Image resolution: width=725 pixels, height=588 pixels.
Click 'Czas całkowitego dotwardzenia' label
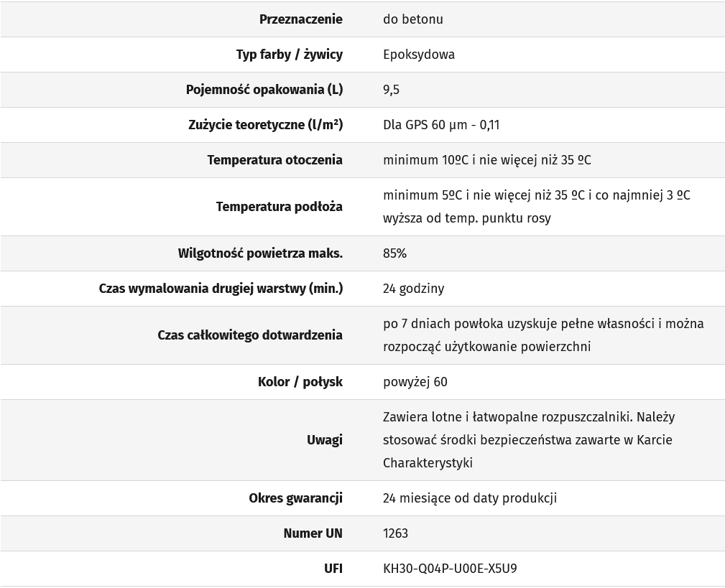pos(250,335)
